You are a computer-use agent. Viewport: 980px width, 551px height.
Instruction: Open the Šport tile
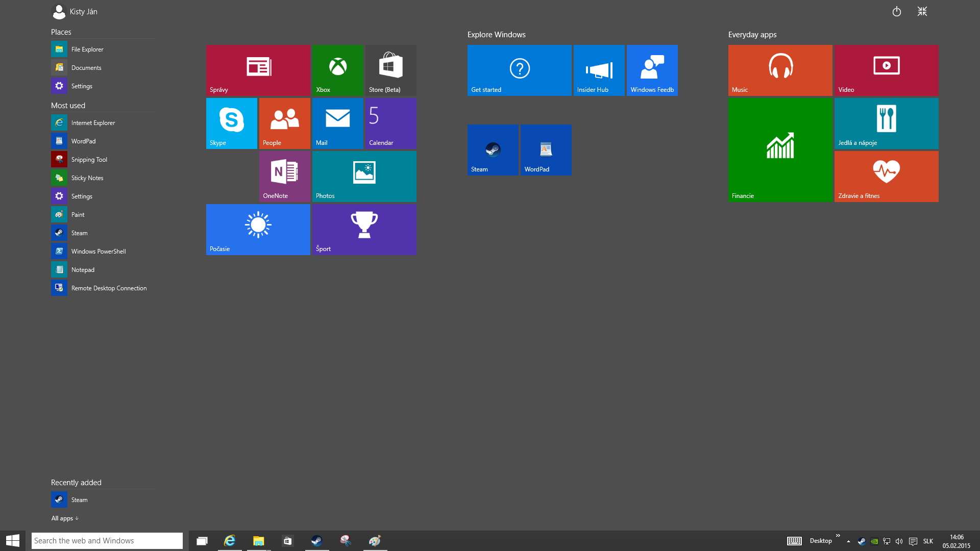(364, 230)
